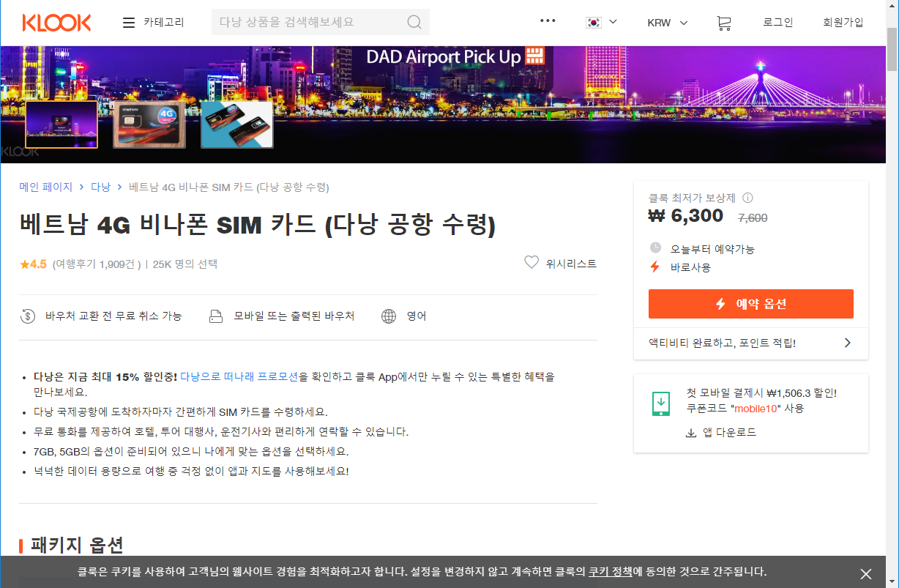Screen dimensions: 899x588
Task: Click the globe language icon
Action: [389, 316]
